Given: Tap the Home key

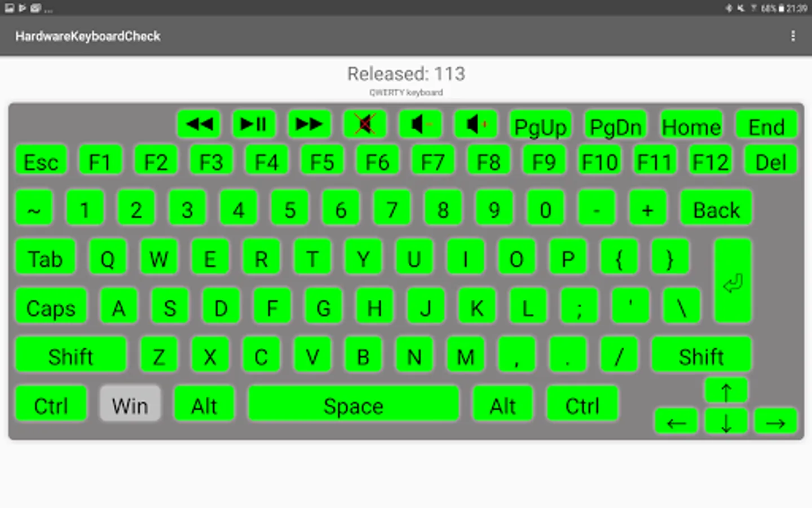Looking at the screenshot, I should [x=691, y=125].
